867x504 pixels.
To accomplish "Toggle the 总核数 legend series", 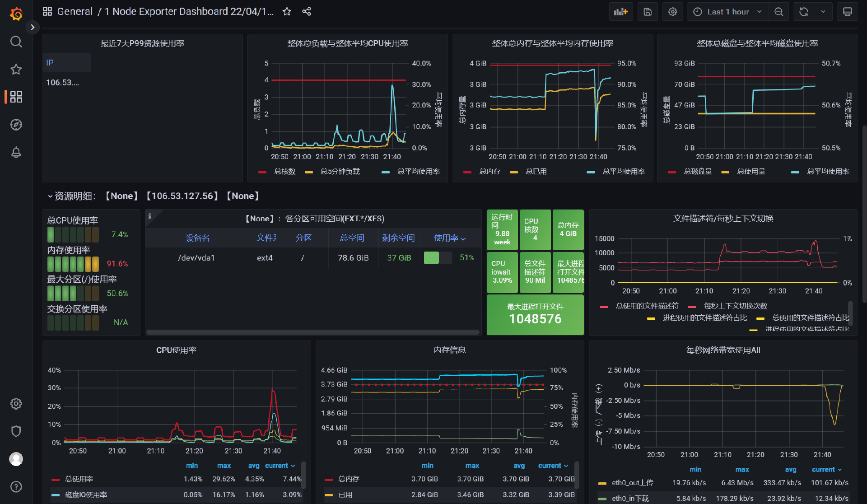I will point(284,172).
